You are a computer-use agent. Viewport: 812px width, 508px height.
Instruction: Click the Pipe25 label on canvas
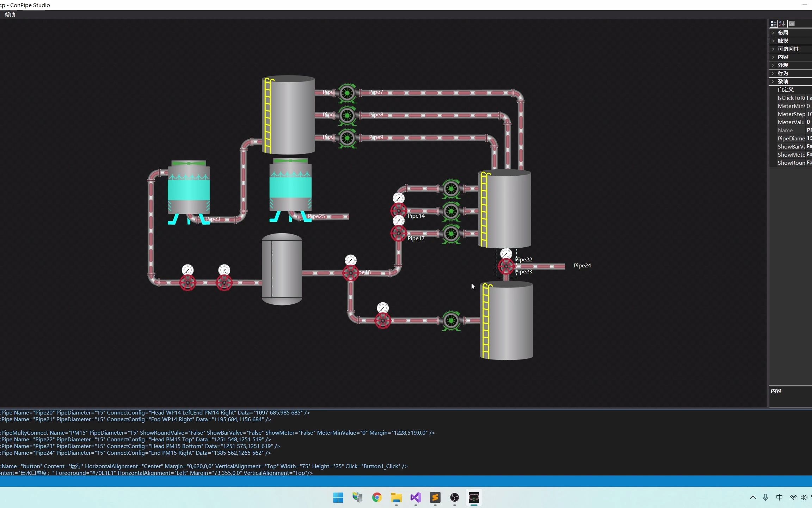[x=316, y=216]
